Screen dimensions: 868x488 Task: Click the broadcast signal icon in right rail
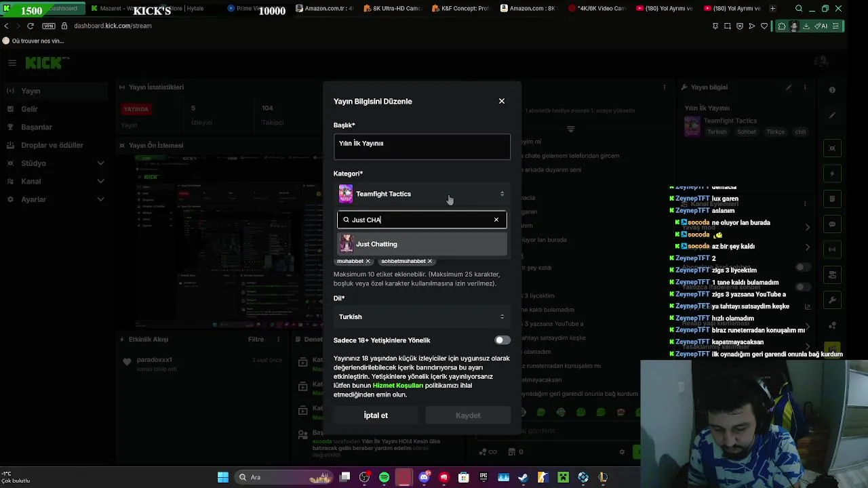tap(832, 249)
